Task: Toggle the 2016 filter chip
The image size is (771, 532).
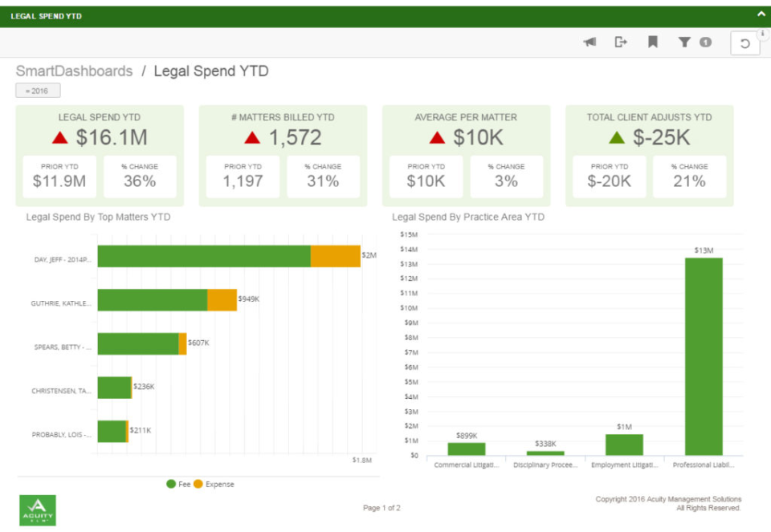Action: 37,90
